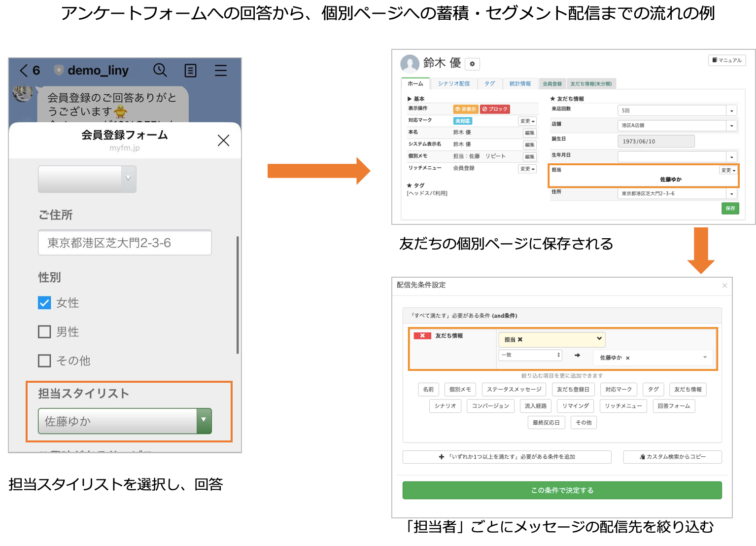Tap the search magnifier icon in chat header
Image resolution: width=756 pixels, height=546 pixels.
pyautogui.click(x=160, y=70)
